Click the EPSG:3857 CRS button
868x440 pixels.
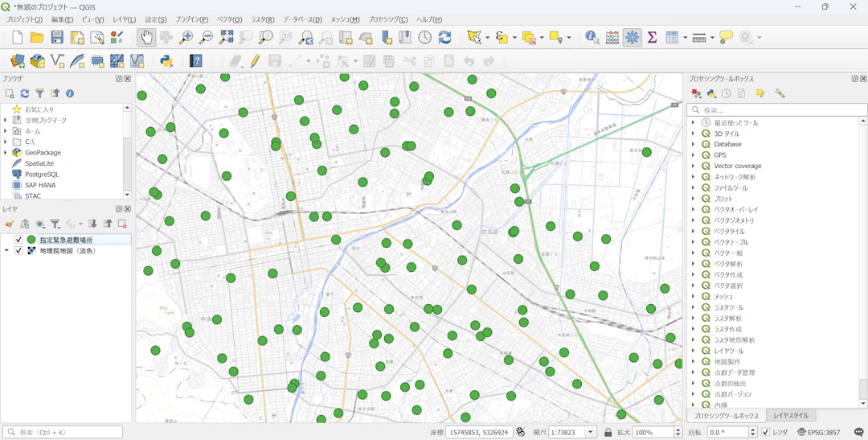coord(819,432)
